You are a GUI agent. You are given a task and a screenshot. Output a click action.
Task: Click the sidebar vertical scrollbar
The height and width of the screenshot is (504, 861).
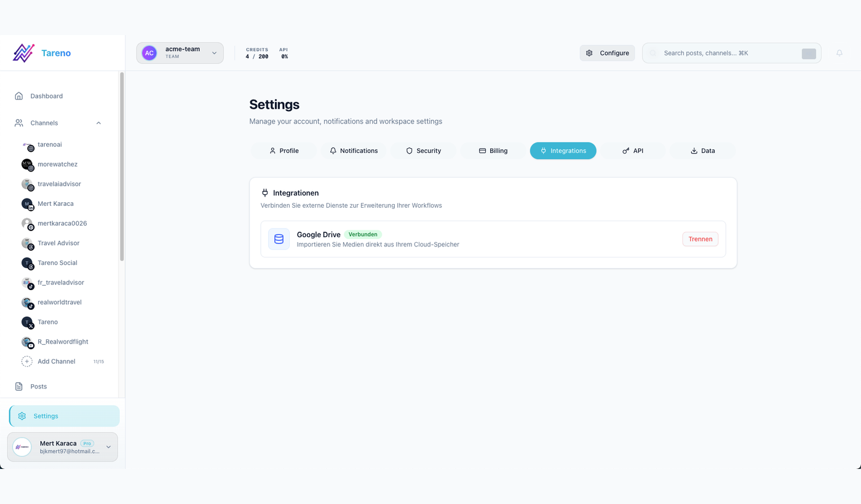tap(122, 167)
